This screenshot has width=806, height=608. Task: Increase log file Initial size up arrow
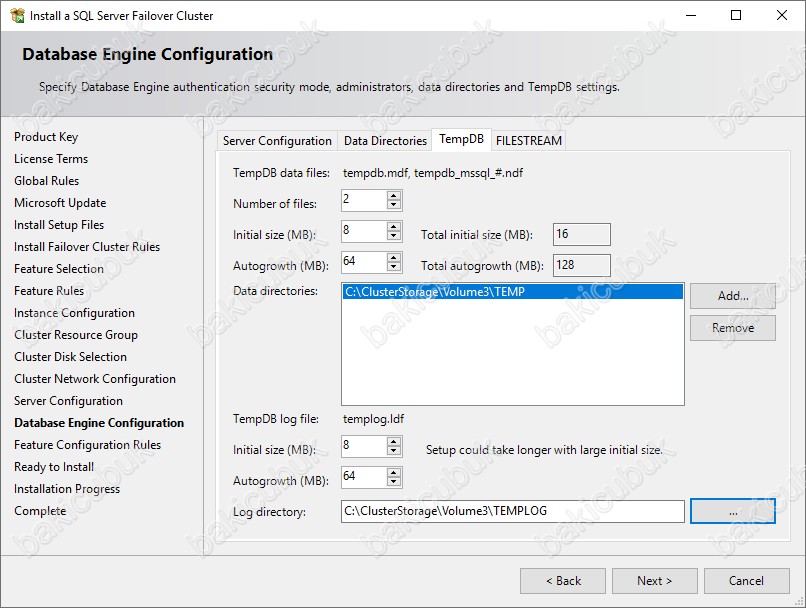click(x=394, y=441)
